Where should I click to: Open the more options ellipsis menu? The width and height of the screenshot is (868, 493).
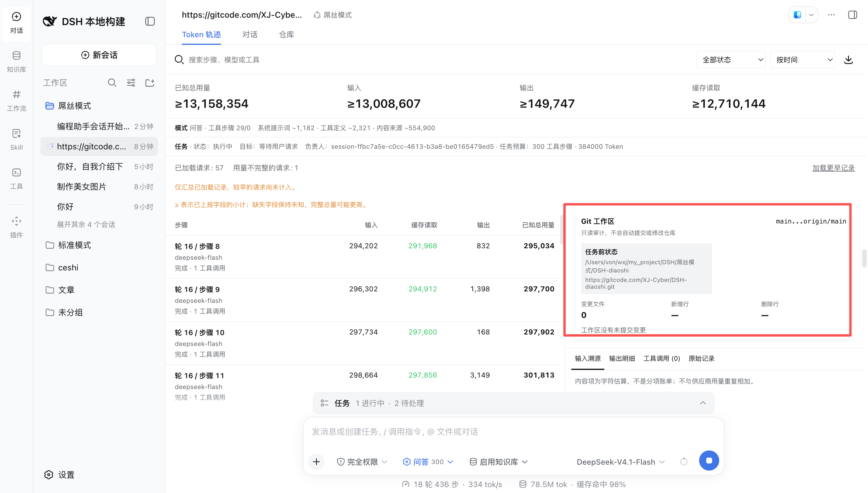pos(831,15)
